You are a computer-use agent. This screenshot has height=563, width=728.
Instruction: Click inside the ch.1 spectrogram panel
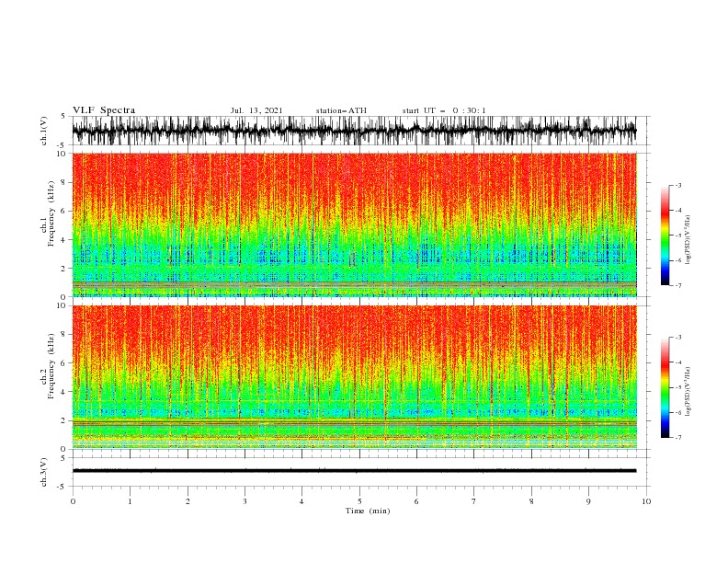tap(354, 224)
